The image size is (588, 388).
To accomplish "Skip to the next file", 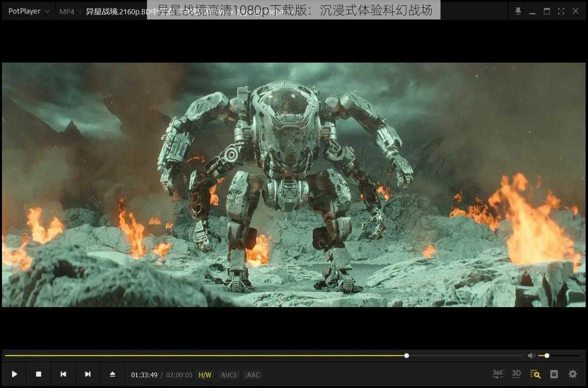I will click(88, 374).
